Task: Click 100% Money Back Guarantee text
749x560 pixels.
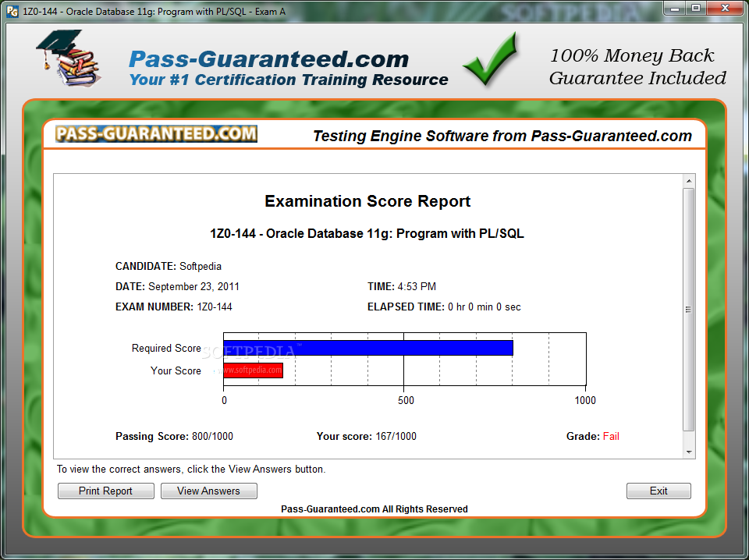Action: tap(637, 67)
